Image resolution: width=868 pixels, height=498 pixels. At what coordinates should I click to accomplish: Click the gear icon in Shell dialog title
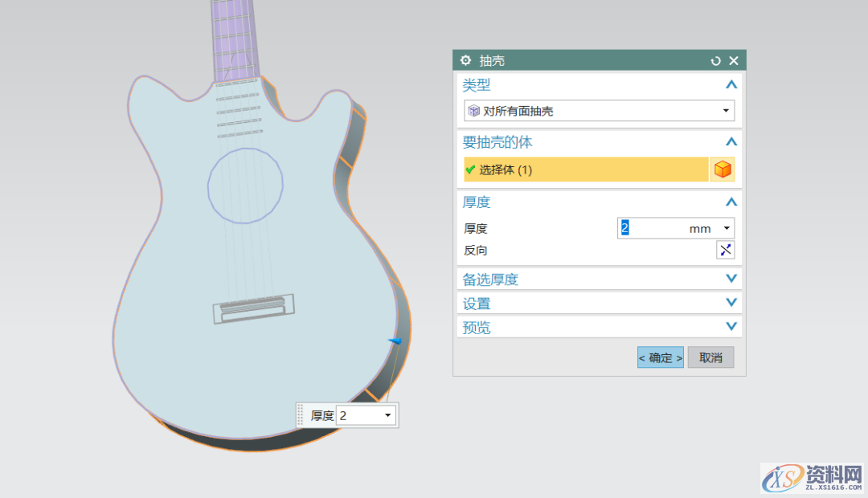pyautogui.click(x=466, y=61)
